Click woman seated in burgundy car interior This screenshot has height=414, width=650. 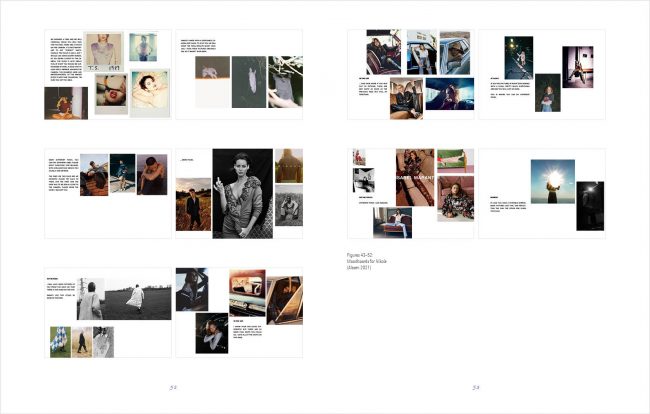pos(383,52)
